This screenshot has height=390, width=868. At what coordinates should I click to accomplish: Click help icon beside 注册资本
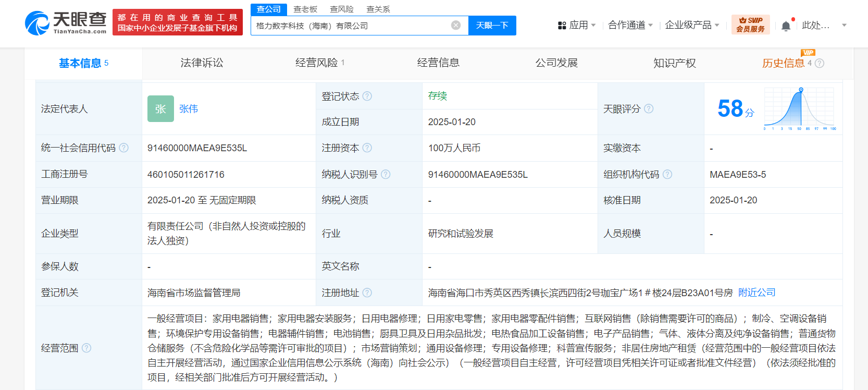pos(367,148)
